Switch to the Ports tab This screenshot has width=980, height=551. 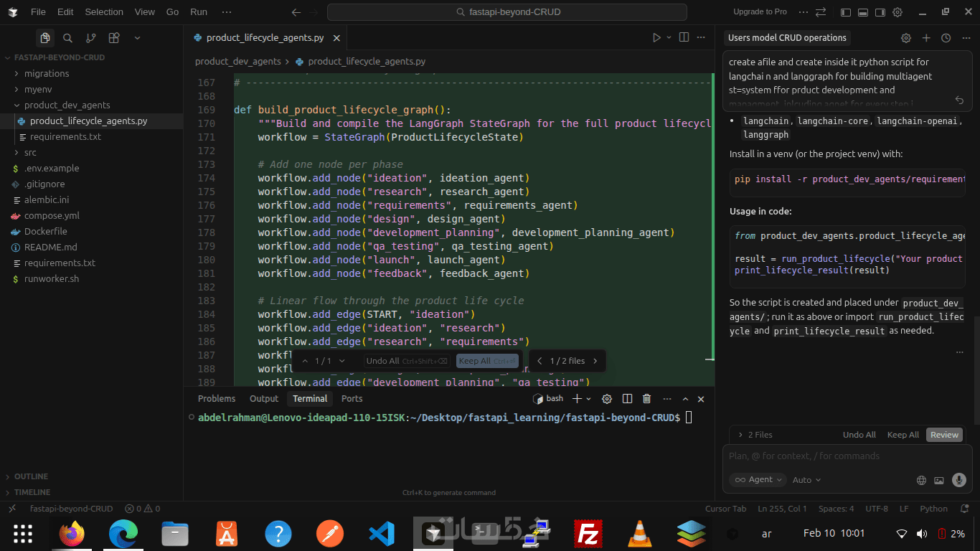click(x=352, y=399)
